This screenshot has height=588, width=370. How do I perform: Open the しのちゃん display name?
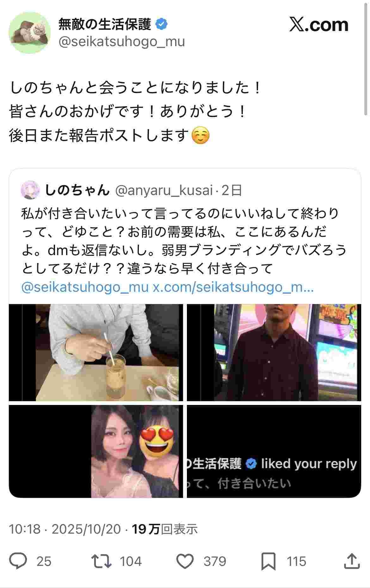click(77, 190)
